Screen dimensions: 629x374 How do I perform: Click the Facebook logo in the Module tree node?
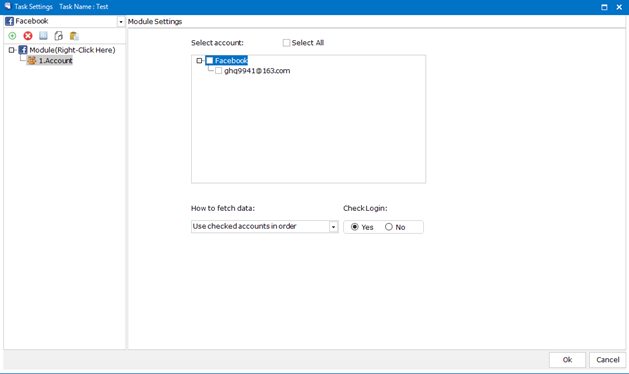[x=23, y=50]
